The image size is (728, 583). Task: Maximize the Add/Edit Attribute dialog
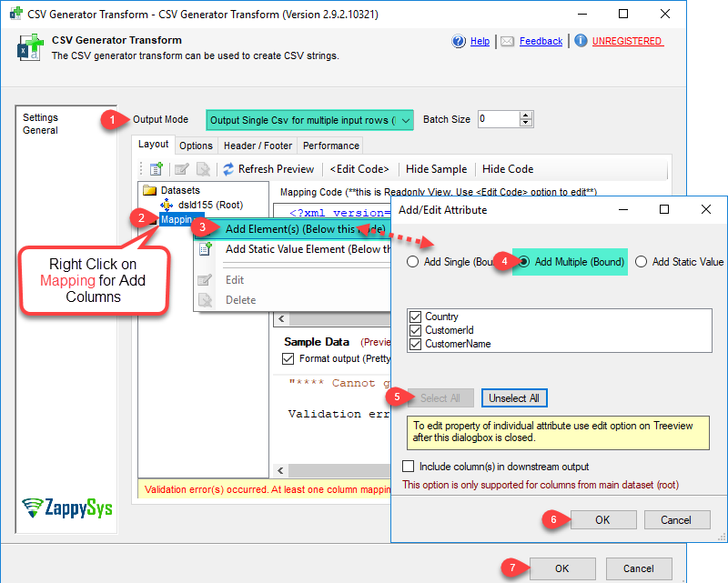click(664, 209)
